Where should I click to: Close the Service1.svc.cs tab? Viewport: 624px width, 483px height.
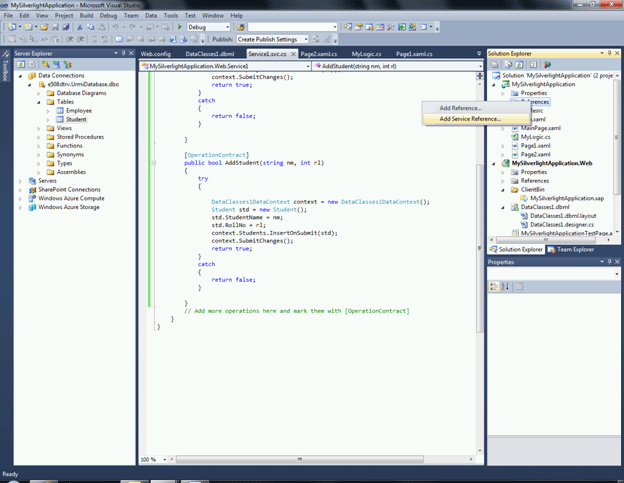(x=293, y=54)
